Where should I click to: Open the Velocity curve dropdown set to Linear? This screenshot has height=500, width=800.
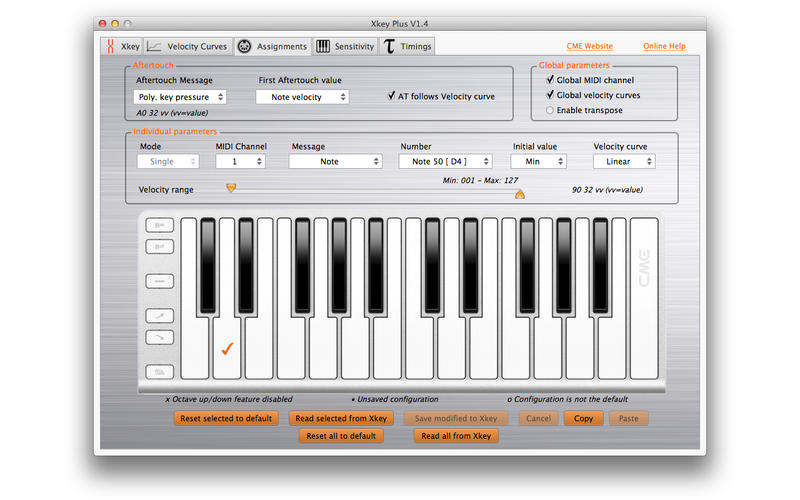pyautogui.click(x=624, y=161)
